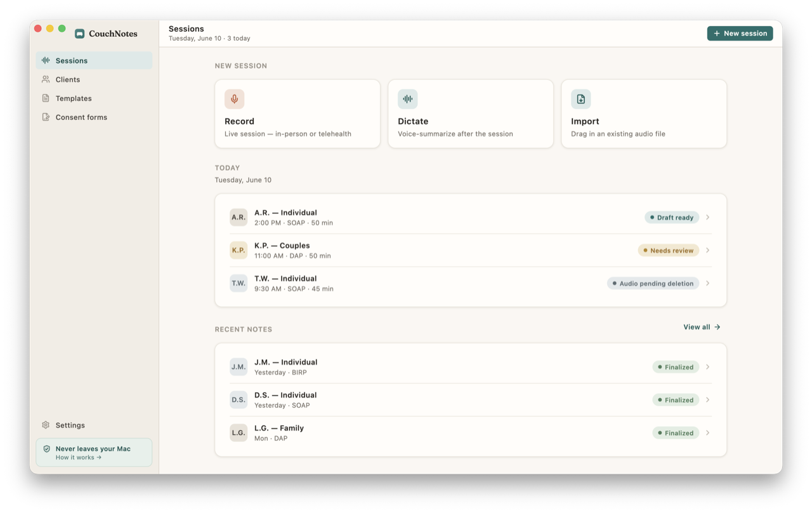Click the A.R. avatar badge
Image resolution: width=812 pixels, height=513 pixels.
[239, 217]
